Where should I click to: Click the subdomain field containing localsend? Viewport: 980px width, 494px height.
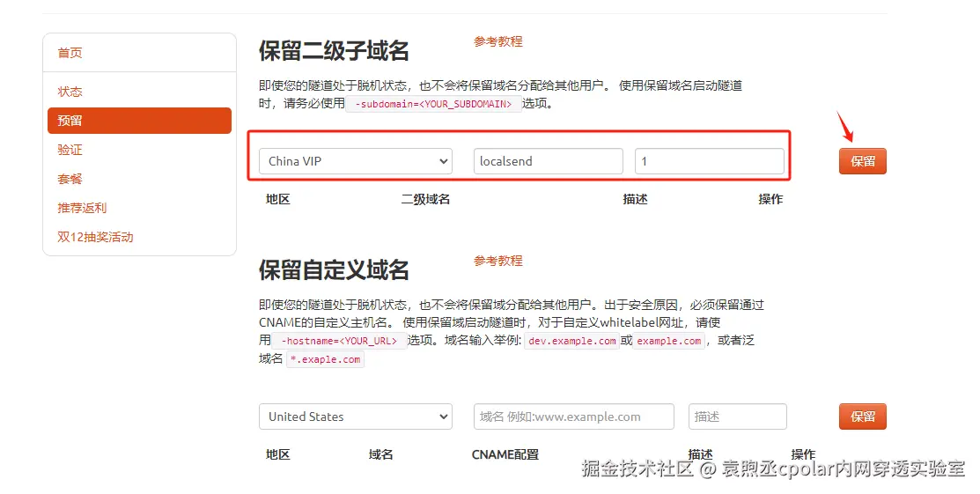549,161
